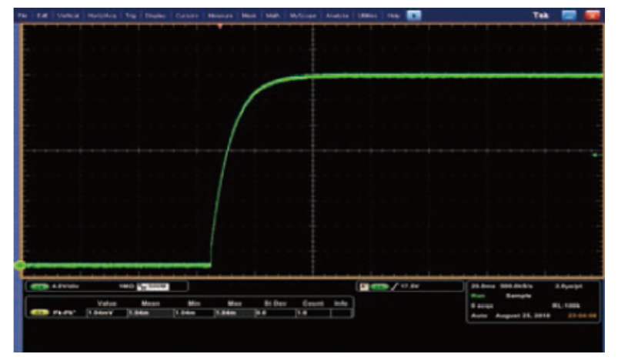Open the Edit menu
The image size is (618, 364).
pos(42,15)
